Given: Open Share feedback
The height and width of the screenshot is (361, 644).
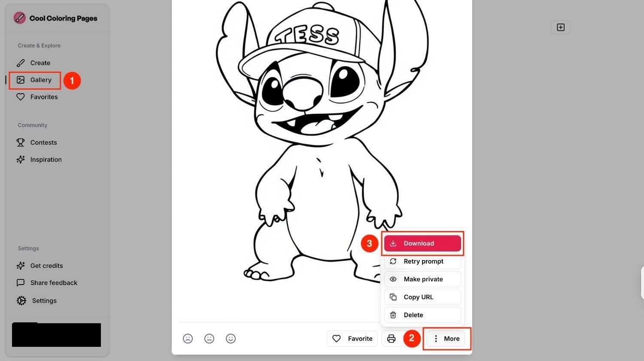Looking at the screenshot, I should (47, 283).
